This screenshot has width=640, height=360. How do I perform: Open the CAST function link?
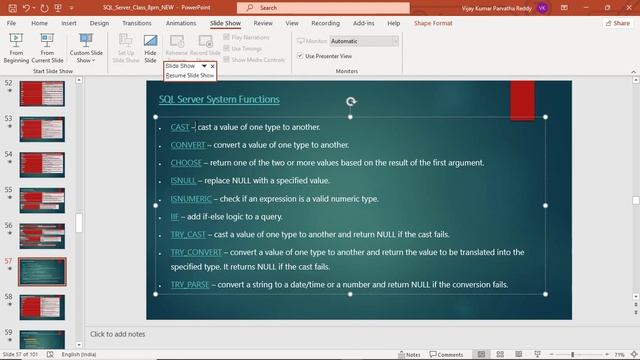[180, 127]
